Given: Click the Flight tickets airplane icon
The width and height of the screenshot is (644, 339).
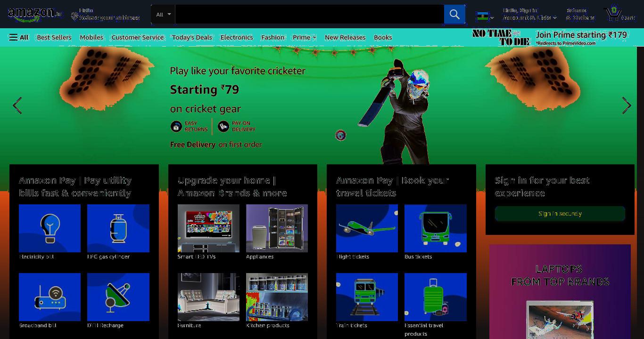Looking at the screenshot, I should point(367,228).
